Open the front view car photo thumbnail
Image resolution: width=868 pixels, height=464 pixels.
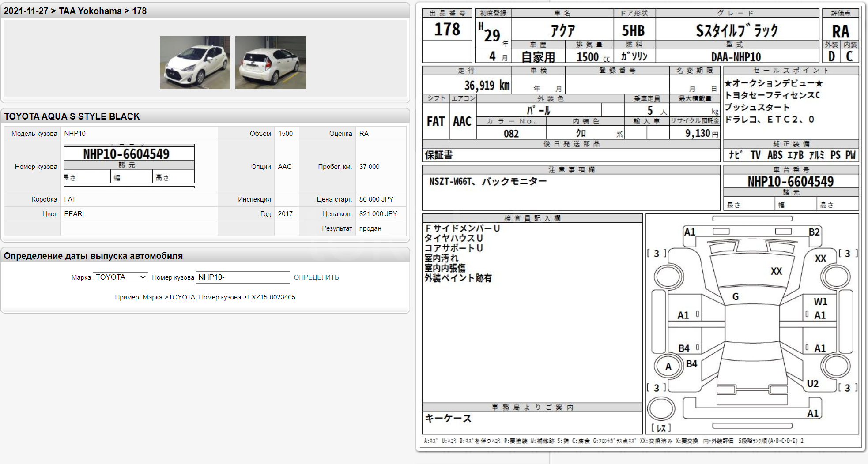coord(195,63)
